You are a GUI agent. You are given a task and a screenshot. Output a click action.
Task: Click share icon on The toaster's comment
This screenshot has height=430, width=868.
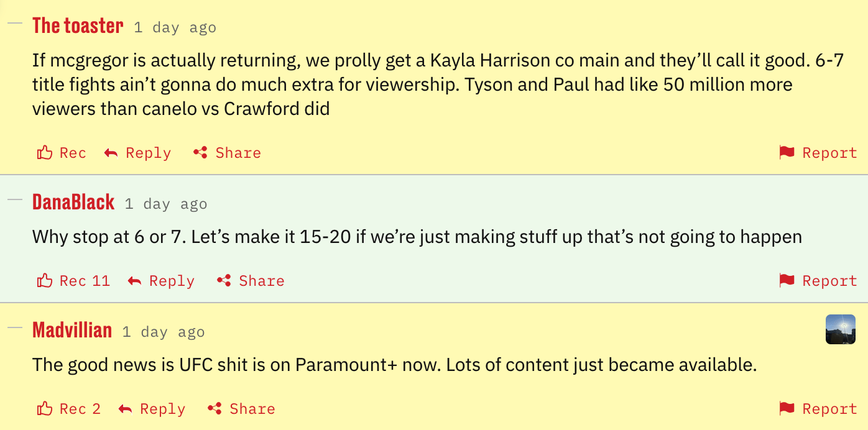(200, 153)
